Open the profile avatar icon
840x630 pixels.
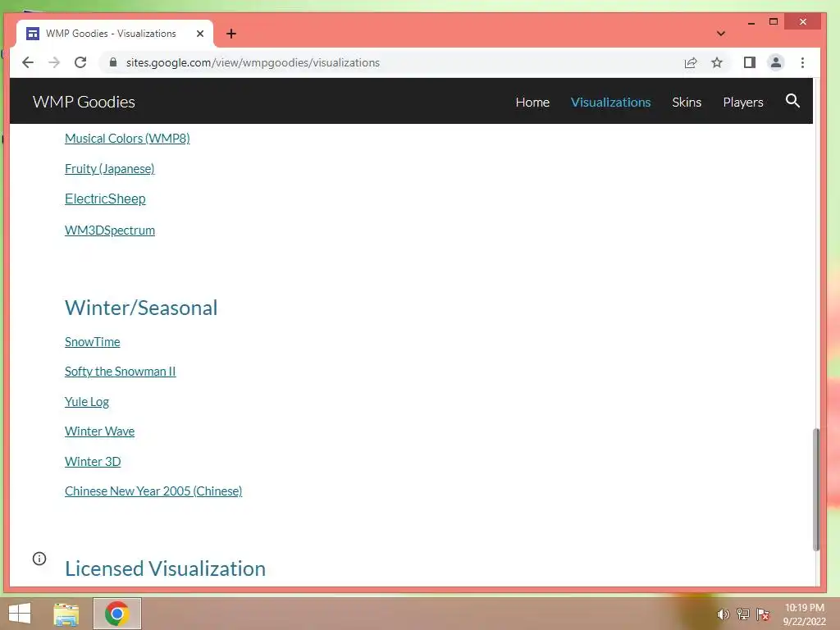(x=776, y=62)
